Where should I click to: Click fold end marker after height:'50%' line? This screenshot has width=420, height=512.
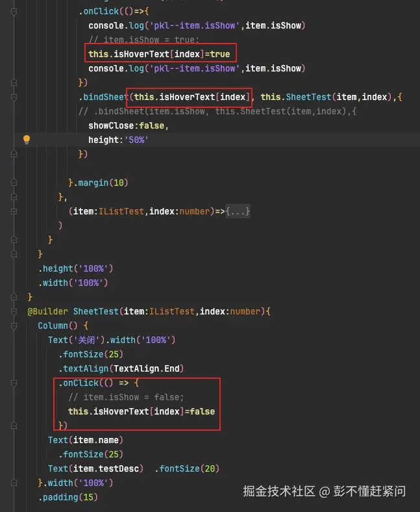click(x=14, y=154)
